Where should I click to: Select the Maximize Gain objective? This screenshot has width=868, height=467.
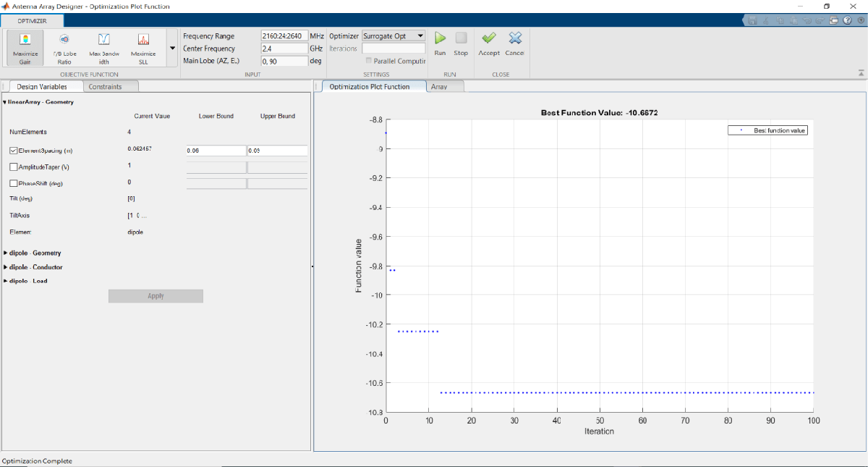pos(25,47)
